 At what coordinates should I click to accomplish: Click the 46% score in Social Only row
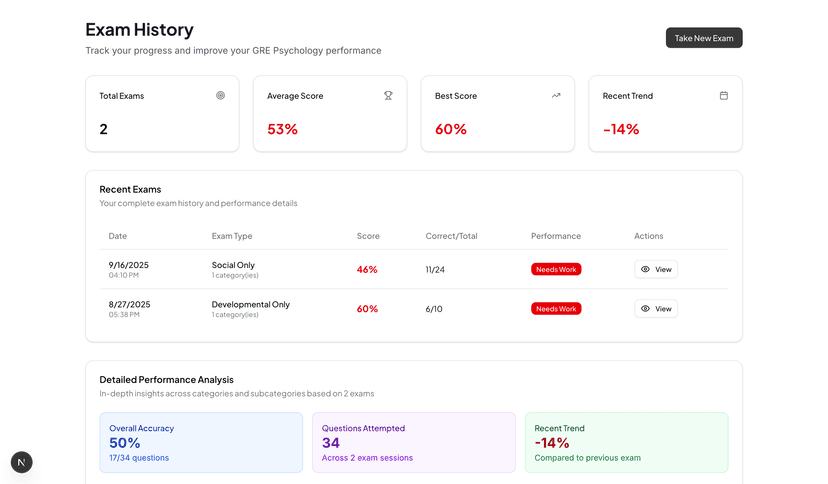click(367, 269)
